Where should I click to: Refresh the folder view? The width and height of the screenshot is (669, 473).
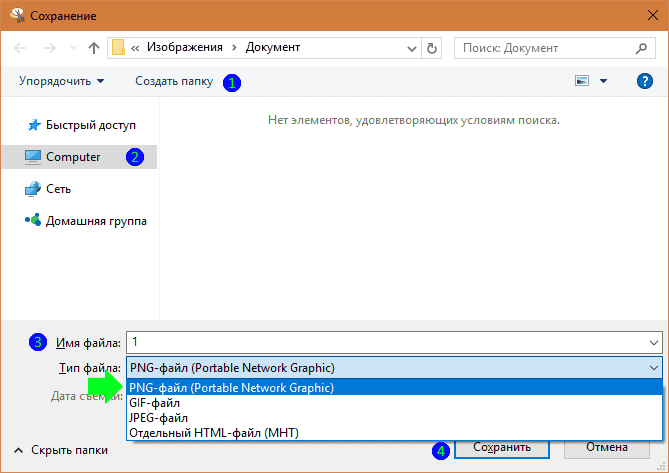pyautogui.click(x=432, y=48)
